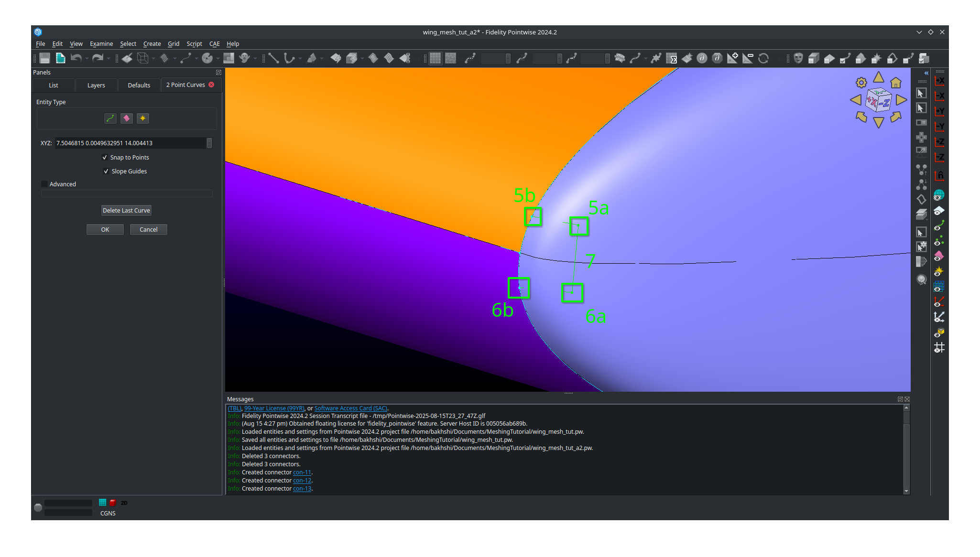Click the Undo toolbar icon
The image size is (980, 557).
[x=76, y=58]
